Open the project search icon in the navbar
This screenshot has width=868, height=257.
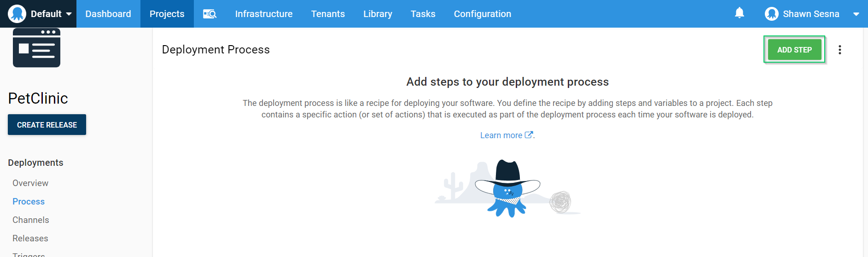[210, 14]
